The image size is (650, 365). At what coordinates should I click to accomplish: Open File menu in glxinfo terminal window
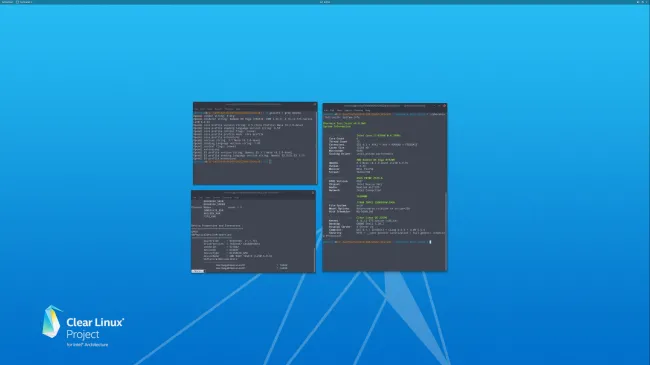pyautogui.click(x=196, y=109)
